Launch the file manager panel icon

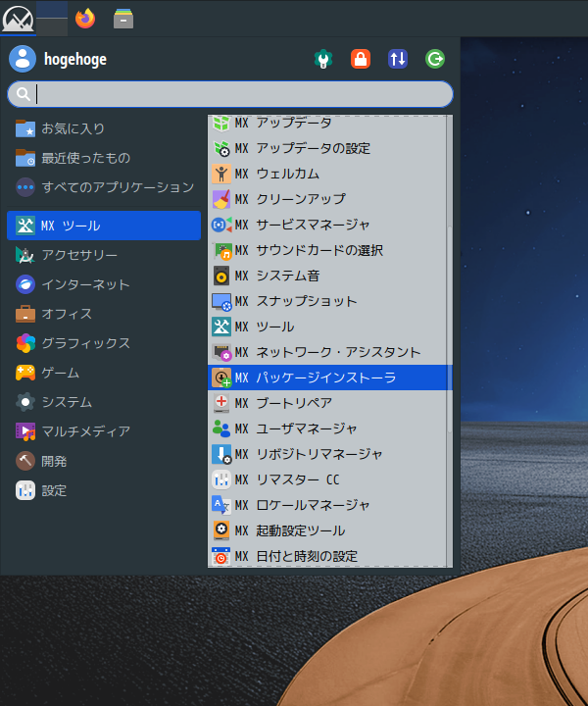pyautogui.click(x=123, y=19)
